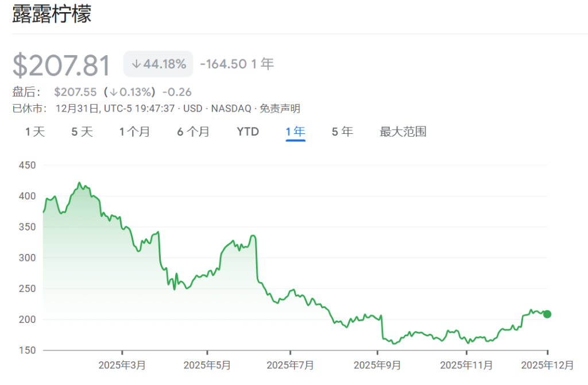Viewport: 588px width, 385px height.
Task: Select the 1天 time range tab
Action: (x=34, y=132)
